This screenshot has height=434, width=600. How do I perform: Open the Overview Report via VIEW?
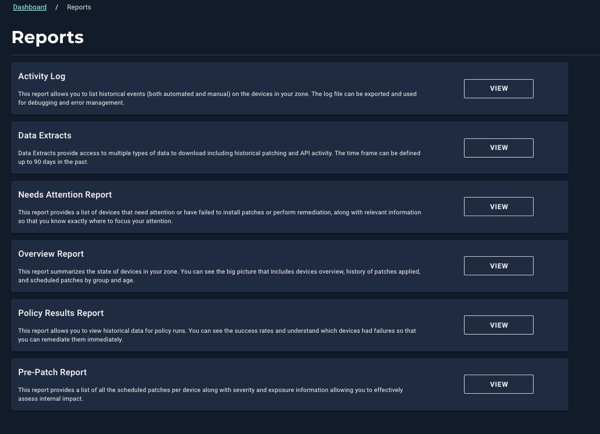point(499,266)
